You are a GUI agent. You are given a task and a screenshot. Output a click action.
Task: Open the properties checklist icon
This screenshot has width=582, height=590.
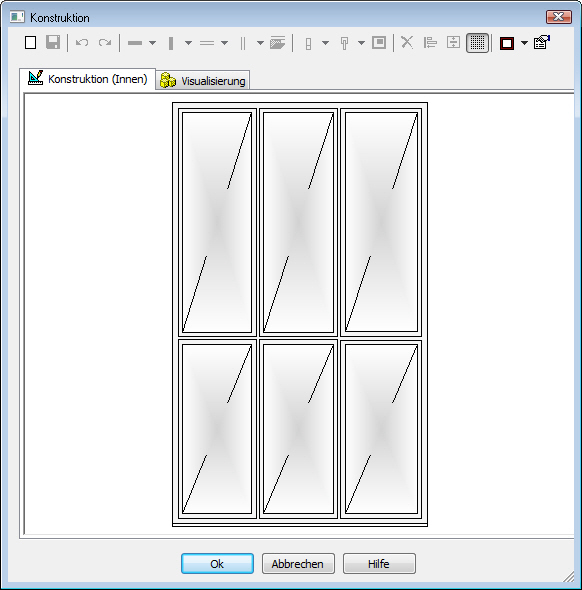[542, 43]
